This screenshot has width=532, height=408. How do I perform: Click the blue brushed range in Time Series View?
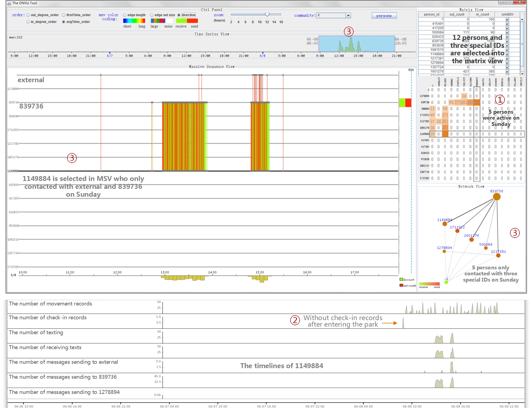coord(357,44)
